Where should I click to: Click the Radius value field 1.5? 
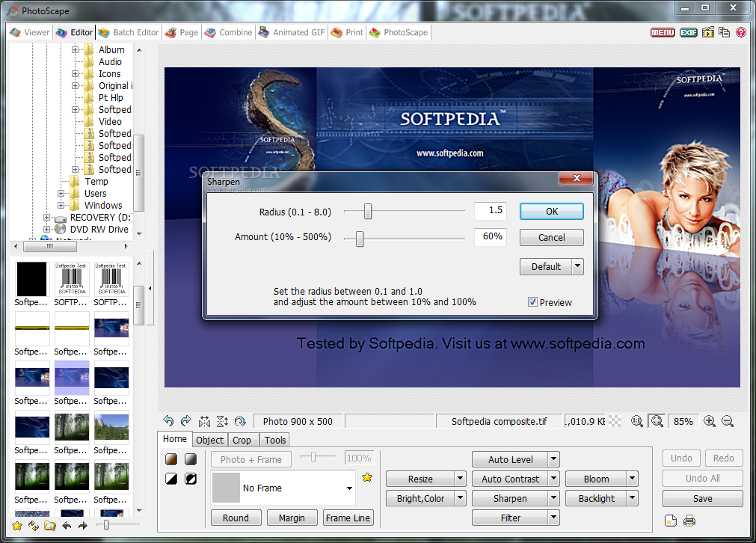click(491, 210)
